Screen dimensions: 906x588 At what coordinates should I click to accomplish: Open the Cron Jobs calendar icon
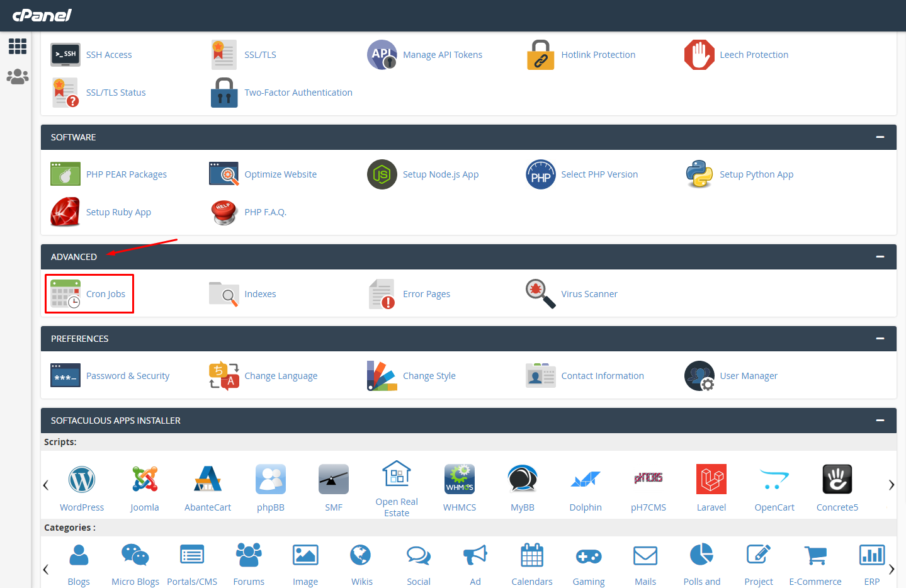65,294
